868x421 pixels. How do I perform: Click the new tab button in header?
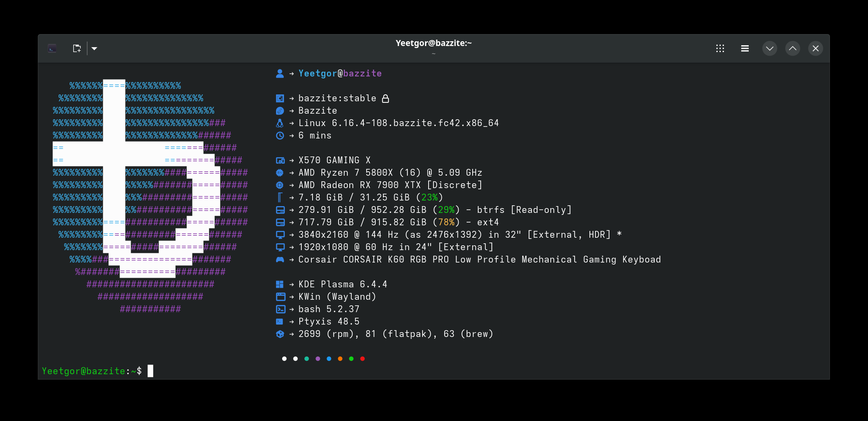(77, 48)
